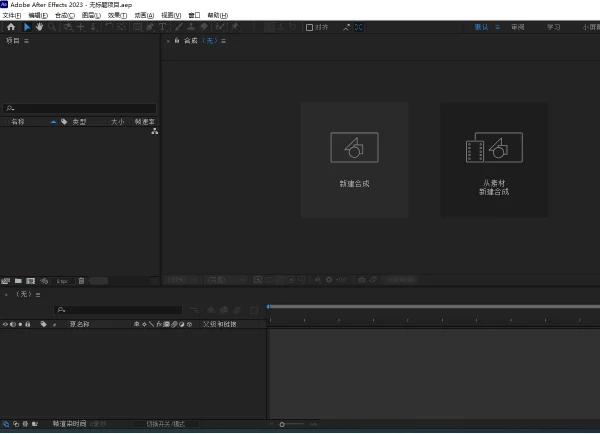Open the composition viewer panel menu

(x=223, y=41)
